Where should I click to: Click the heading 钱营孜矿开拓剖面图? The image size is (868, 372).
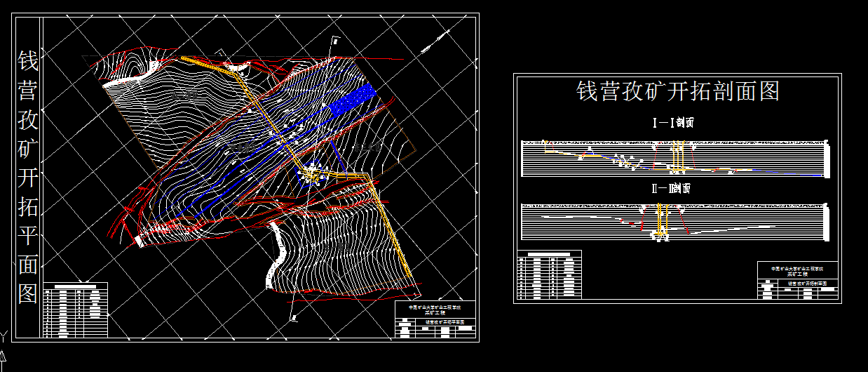click(678, 91)
